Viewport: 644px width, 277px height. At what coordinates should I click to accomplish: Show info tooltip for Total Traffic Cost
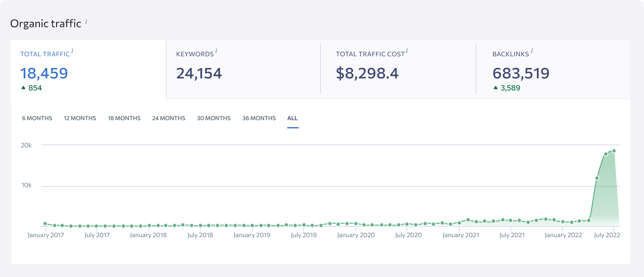(x=407, y=51)
